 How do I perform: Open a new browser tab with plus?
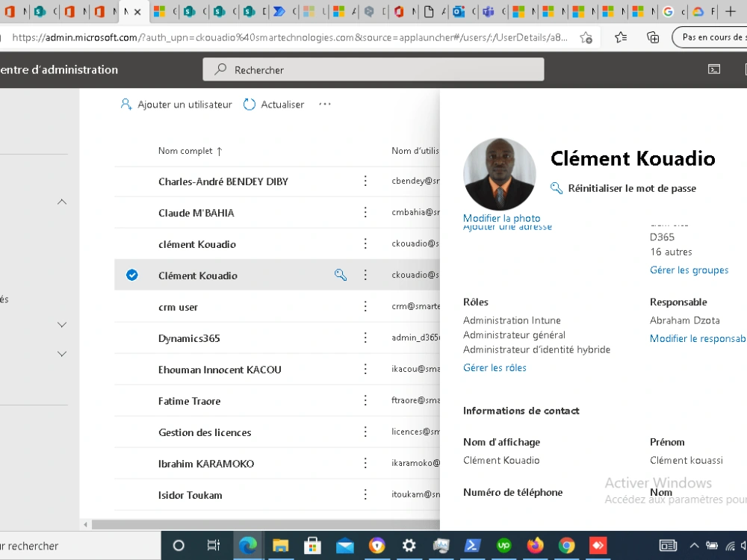pos(731,11)
